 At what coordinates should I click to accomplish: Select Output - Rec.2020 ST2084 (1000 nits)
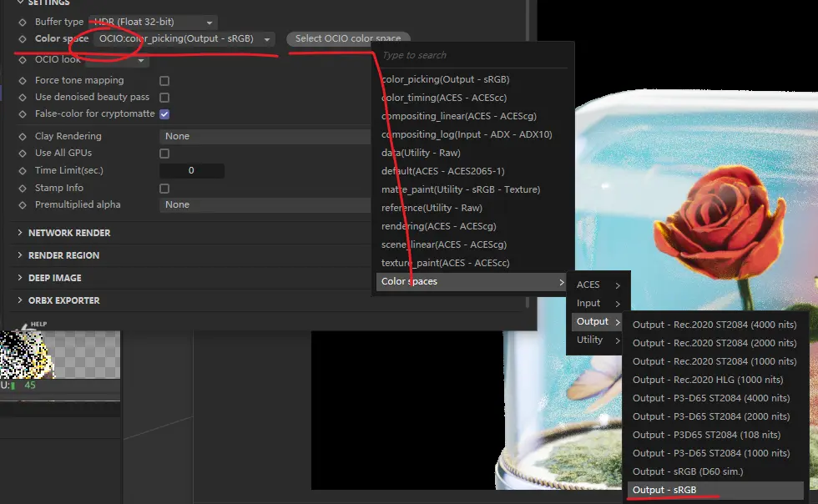(x=714, y=361)
